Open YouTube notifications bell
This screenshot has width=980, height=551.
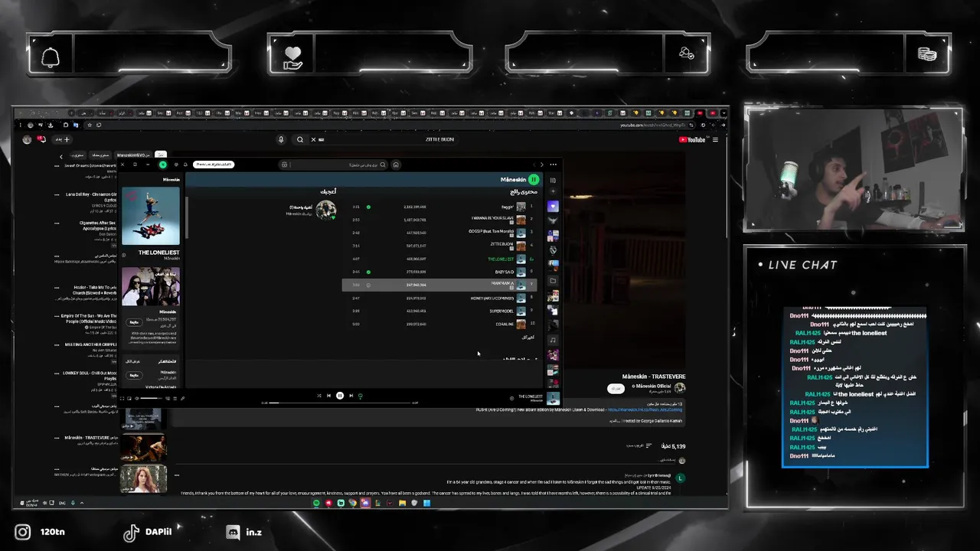42,139
